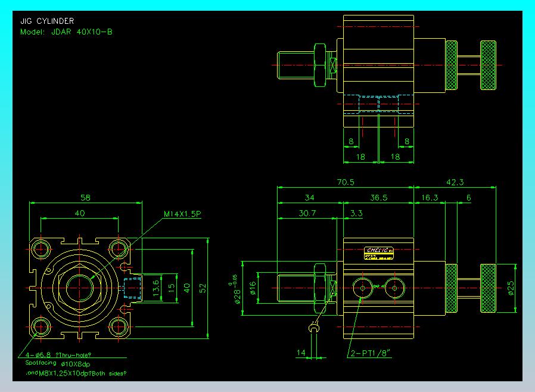Select the 36.5 dimension value
The height and width of the screenshot is (392, 535).
coord(379,198)
